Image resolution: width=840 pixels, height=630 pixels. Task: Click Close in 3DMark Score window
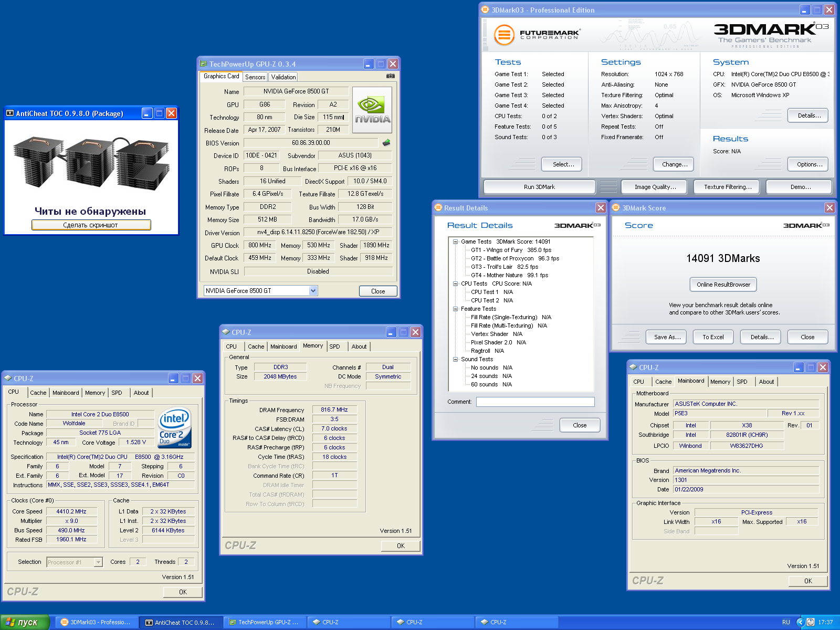click(807, 337)
